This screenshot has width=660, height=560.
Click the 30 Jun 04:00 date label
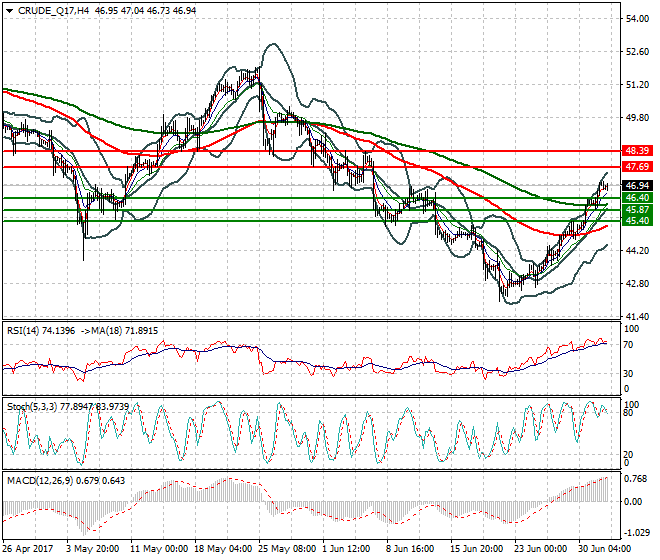[604, 549]
